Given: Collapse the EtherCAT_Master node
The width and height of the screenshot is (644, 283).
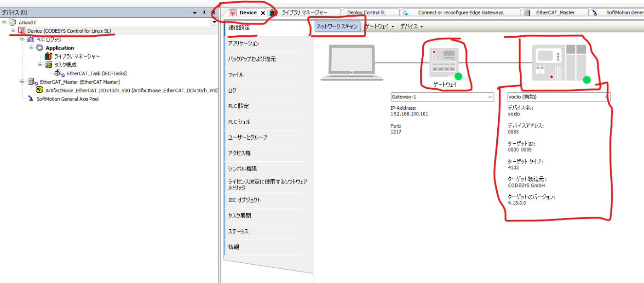Looking at the screenshot, I should coord(22,82).
